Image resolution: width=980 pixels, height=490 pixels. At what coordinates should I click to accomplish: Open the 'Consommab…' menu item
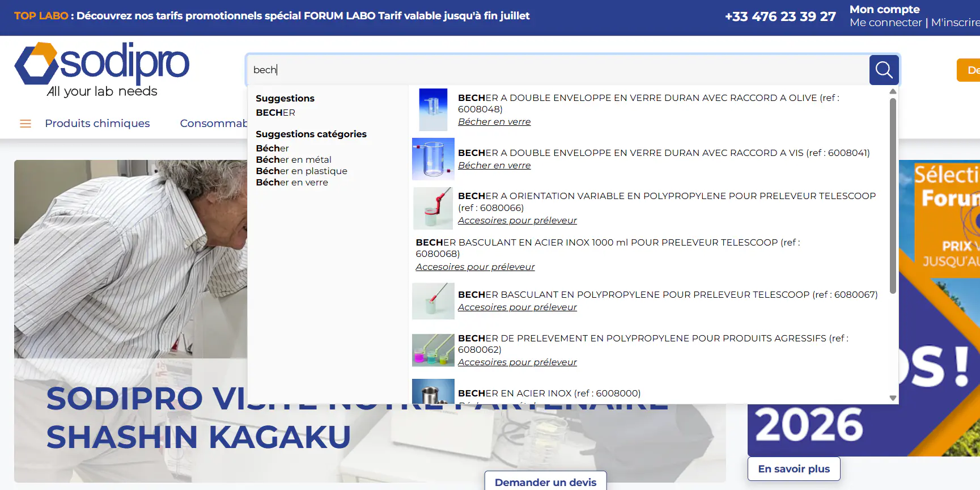(214, 123)
